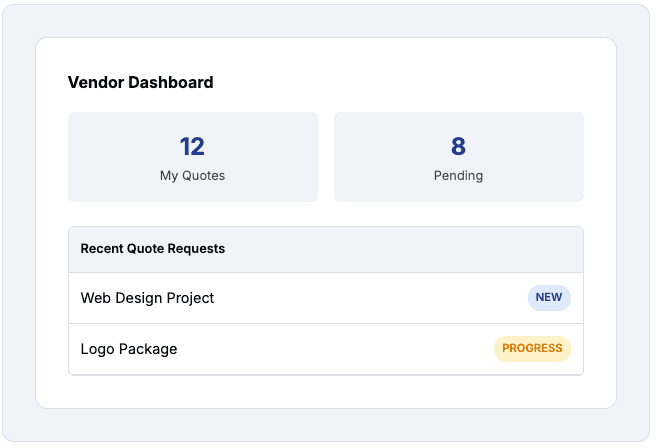
Task: Click the PROGRESS status badge
Action: [532, 348]
